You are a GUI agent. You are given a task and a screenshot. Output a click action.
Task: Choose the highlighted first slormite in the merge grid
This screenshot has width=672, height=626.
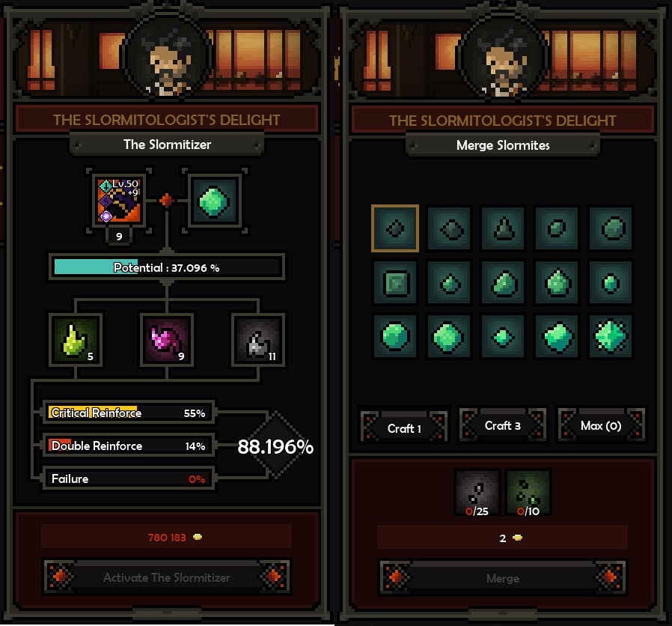pos(394,228)
